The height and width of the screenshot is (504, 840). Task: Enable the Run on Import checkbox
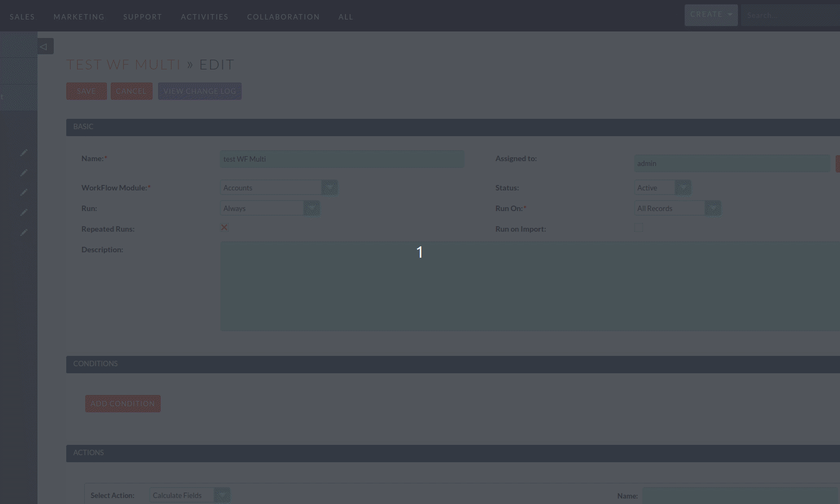point(639,228)
